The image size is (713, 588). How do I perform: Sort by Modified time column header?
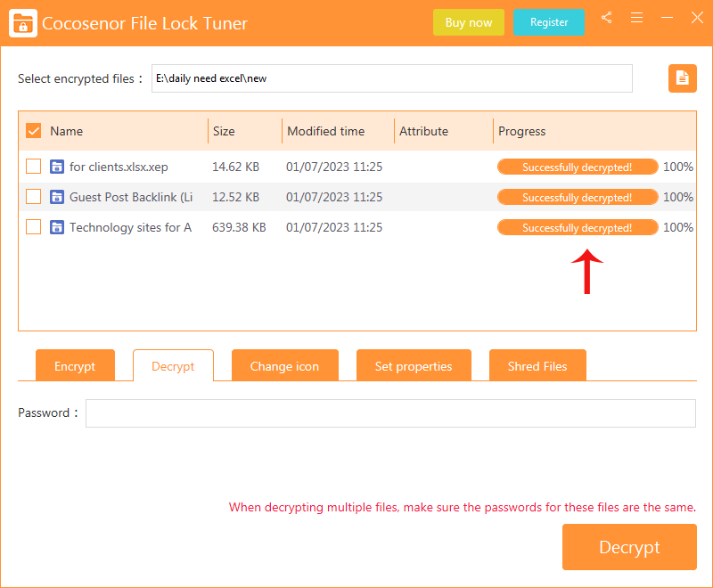(325, 131)
